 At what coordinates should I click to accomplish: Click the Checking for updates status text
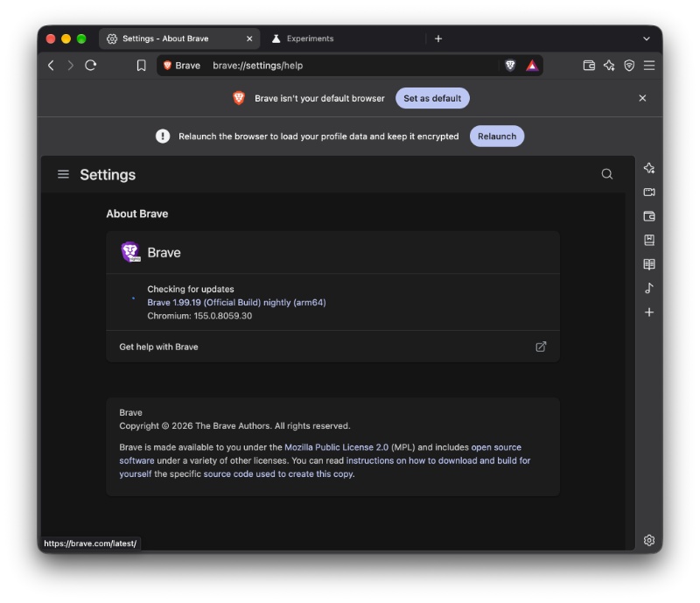point(191,289)
